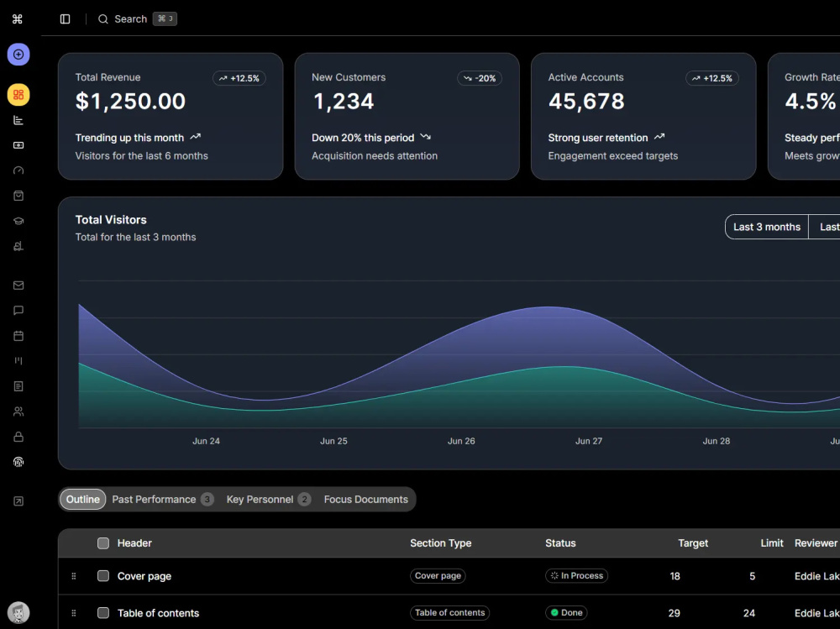Open the chat bubble sidebar icon
Screen dimensions: 840x629
(x=18, y=310)
